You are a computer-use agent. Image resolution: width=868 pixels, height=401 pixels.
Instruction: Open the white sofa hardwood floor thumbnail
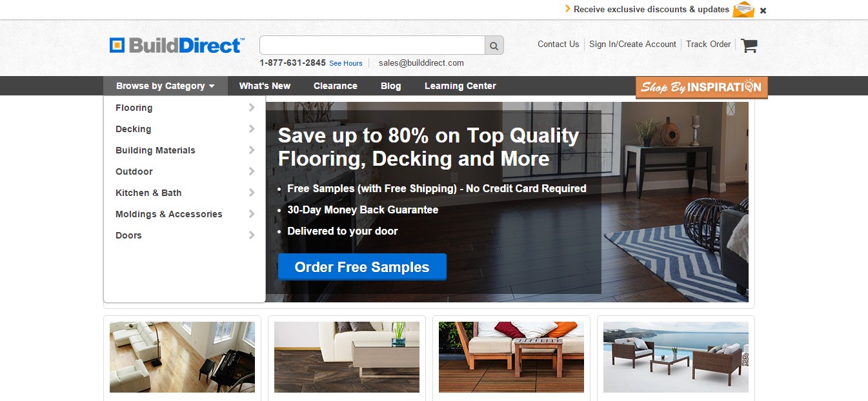pyautogui.click(x=182, y=357)
